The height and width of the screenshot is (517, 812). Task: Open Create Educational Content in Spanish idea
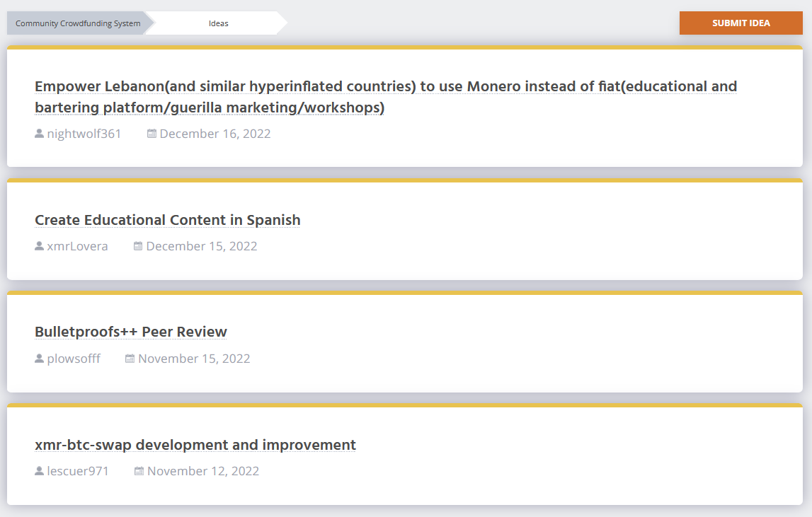point(167,220)
